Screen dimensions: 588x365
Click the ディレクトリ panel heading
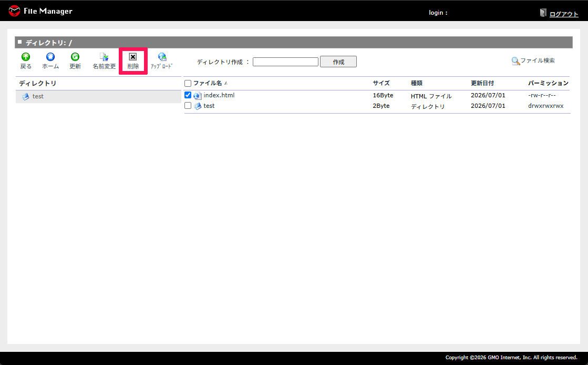(37, 83)
